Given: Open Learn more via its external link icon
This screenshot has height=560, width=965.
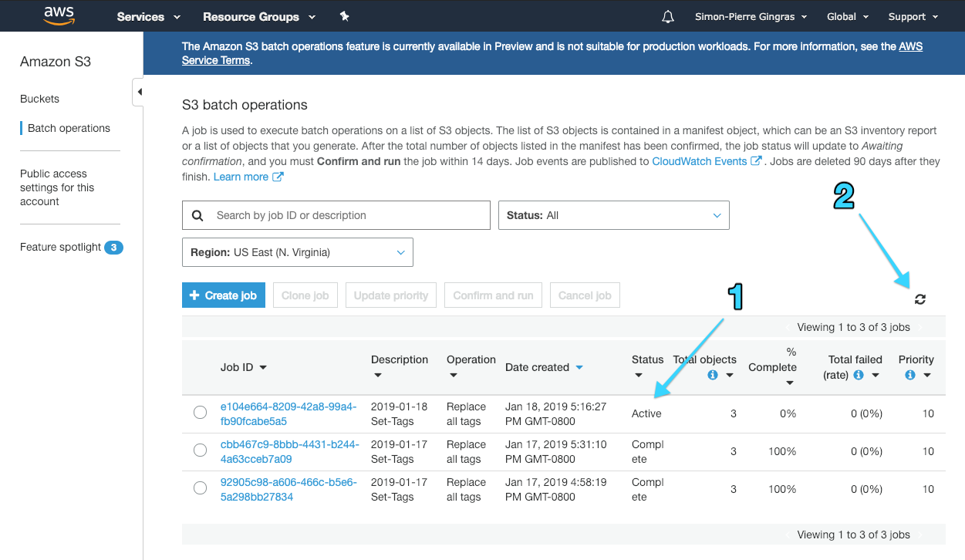Looking at the screenshot, I should click(276, 177).
